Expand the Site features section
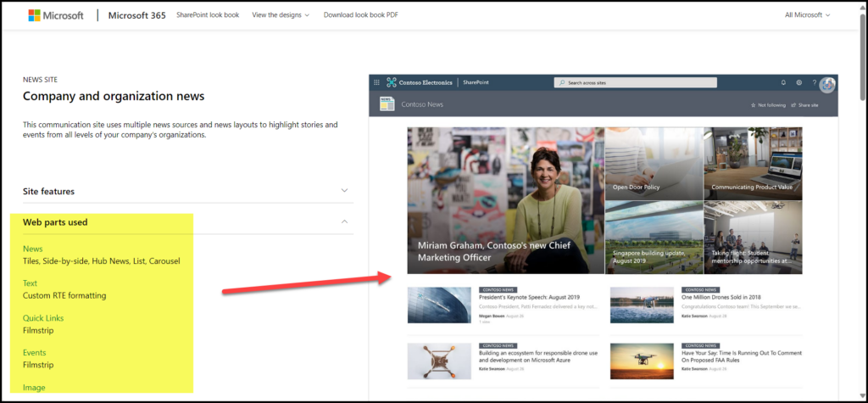 [188, 191]
